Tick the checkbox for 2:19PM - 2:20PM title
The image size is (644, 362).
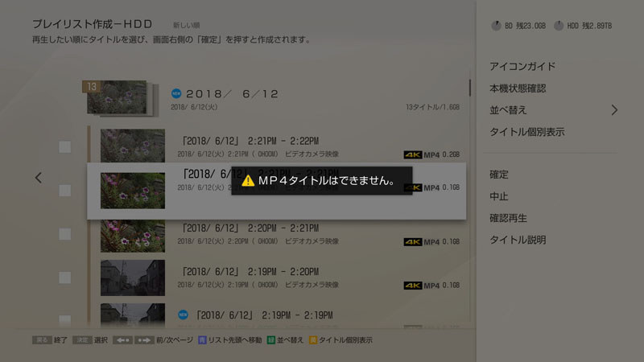64,278
